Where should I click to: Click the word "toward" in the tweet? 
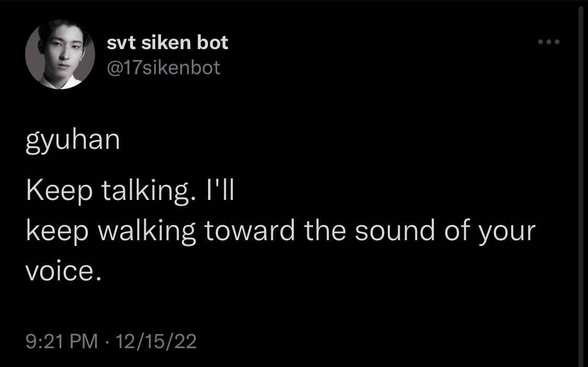[250, 231]
